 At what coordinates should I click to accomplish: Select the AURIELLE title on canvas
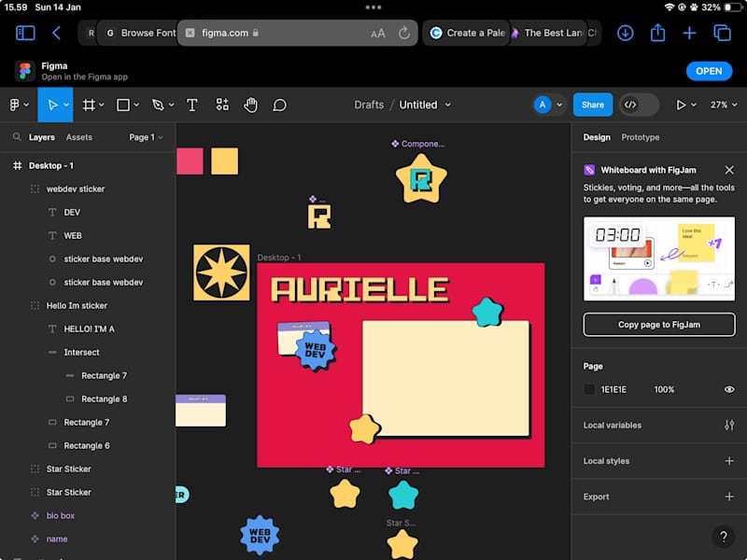point(359,289)
